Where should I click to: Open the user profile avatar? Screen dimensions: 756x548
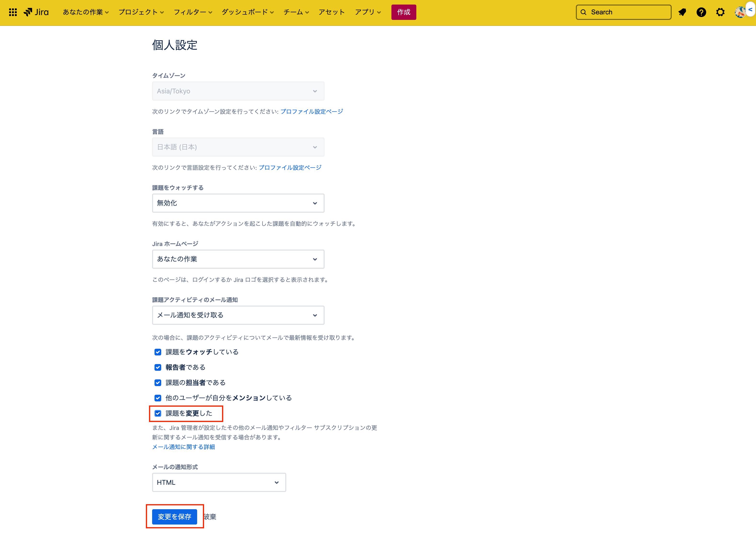(740, 12)
